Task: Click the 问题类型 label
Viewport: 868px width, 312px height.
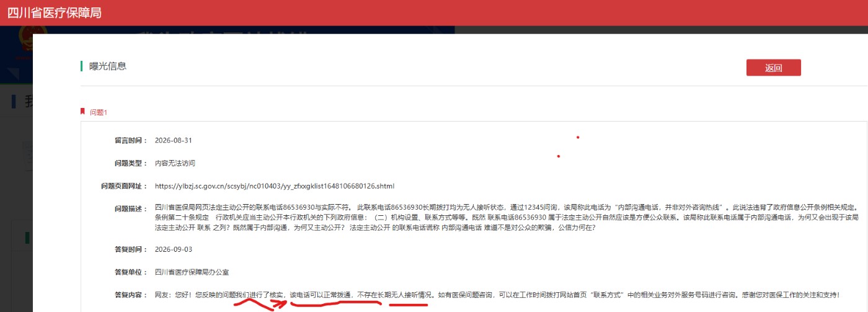Action: tap(131, 163)
